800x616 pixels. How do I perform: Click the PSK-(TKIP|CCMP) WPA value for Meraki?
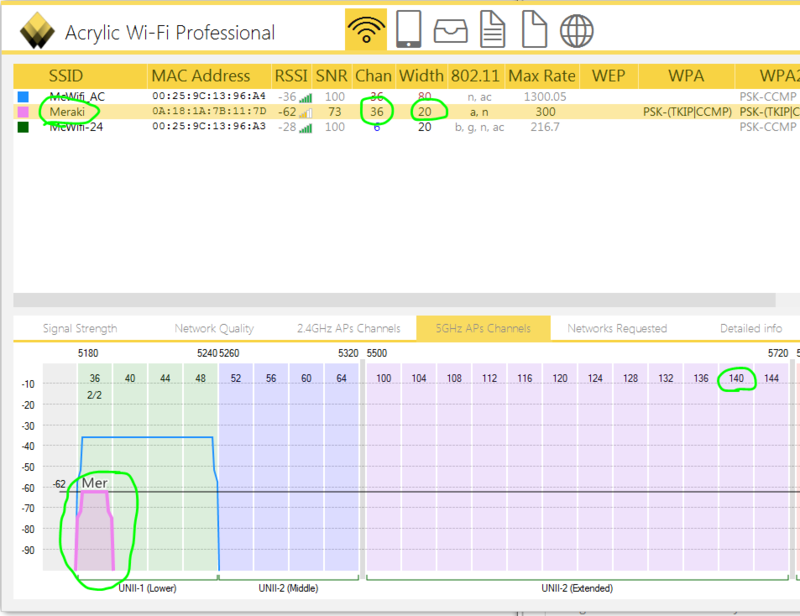coord(687,112)
